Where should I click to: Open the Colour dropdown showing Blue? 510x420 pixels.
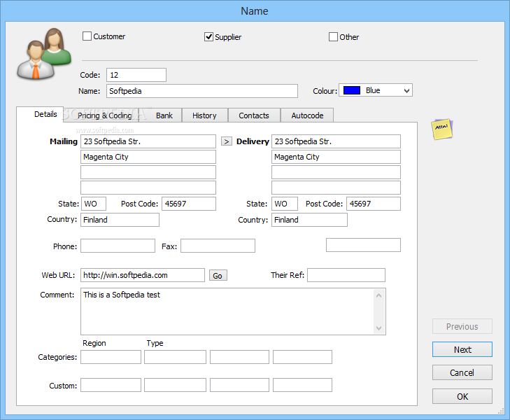pos(376,90)
